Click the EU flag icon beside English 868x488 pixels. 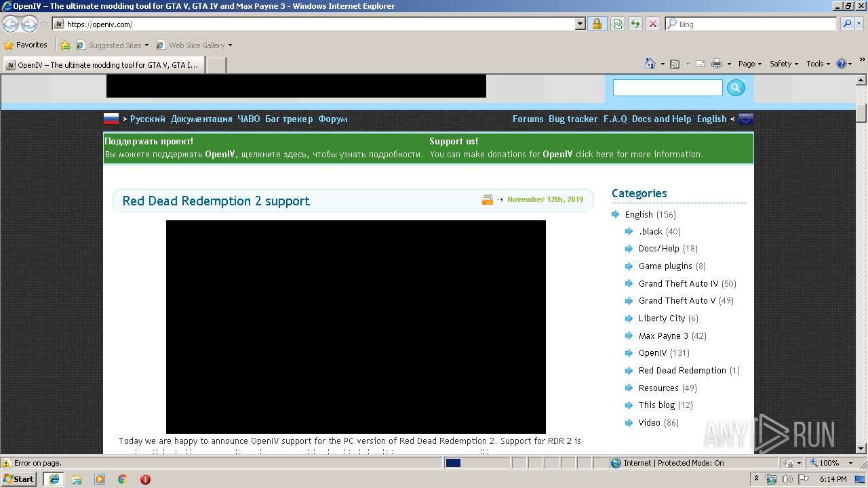pos(746,119)
